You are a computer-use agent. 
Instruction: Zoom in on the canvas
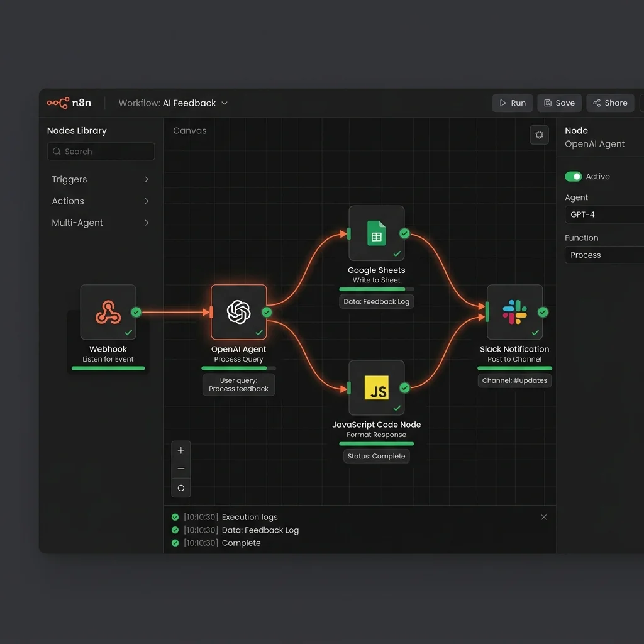[181, 450]
